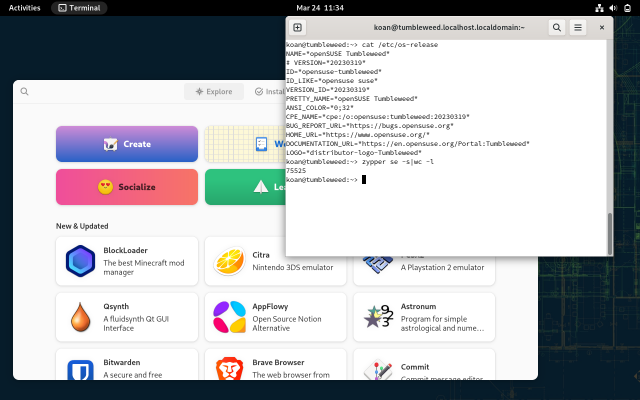Select the AppFlowy colorful icon
Viewport: 640px width, 400px height.
[229, 317]
